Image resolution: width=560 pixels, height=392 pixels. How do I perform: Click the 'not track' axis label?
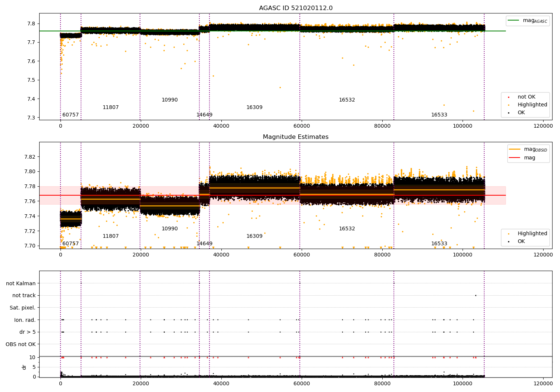[24, 295]
